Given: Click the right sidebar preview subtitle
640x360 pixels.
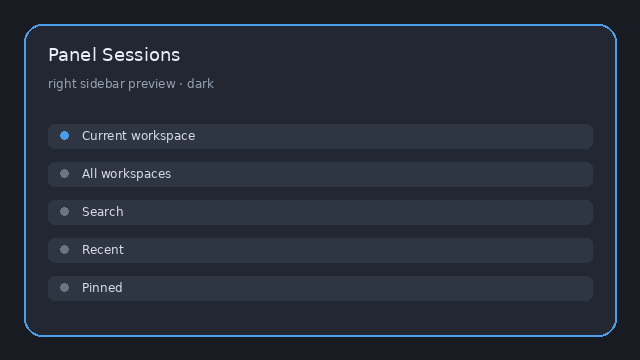Looking at the screenshot, I should [x=131, y=84].
